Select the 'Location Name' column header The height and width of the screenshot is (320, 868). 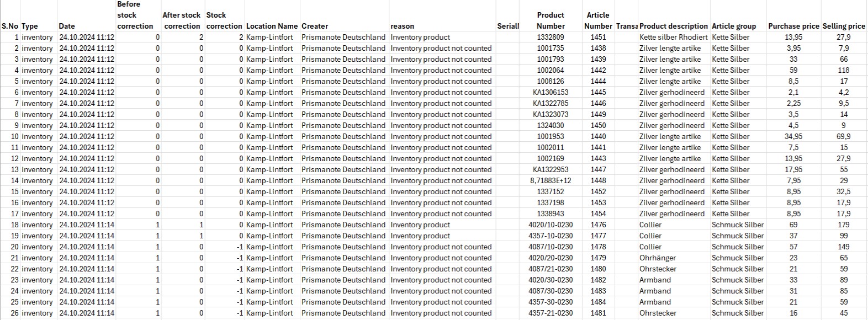[272, 26]
